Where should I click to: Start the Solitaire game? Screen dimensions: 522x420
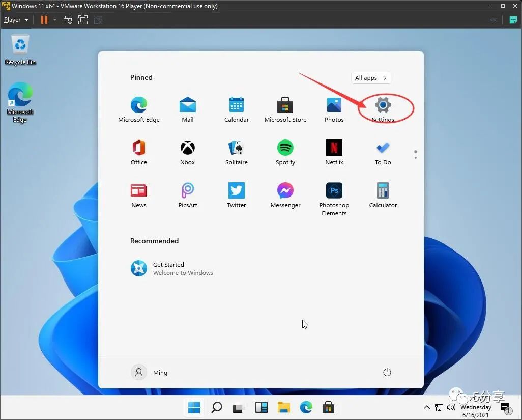237,153
